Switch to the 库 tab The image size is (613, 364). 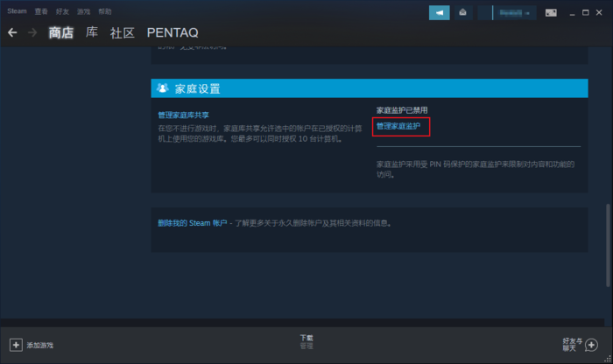tap(92, 32)
